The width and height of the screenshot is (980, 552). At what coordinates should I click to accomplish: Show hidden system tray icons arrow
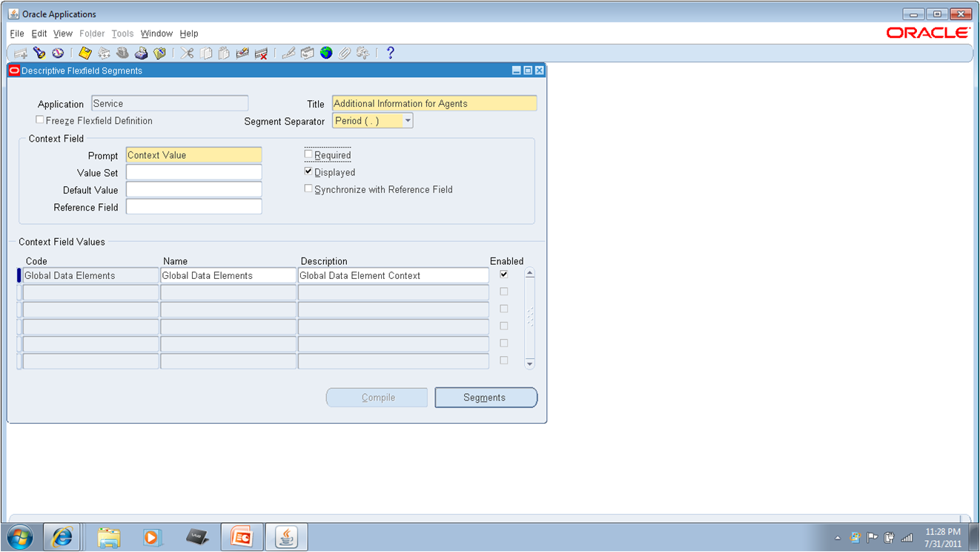pos(838,538)
